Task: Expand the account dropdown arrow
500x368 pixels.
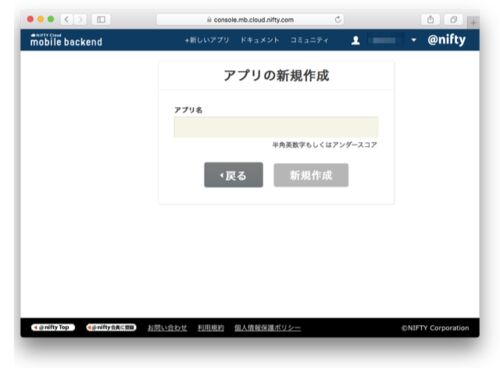Action: point(414,40)
